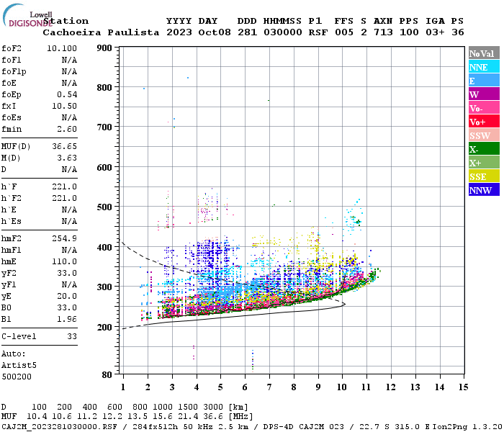
Task: Select the E light-blue legend swatch
Action: point(484,81)
